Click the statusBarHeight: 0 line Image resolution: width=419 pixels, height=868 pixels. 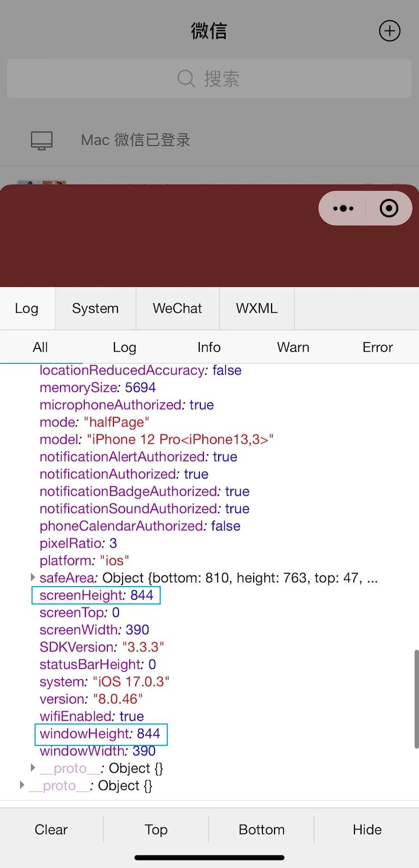point(98,664)
